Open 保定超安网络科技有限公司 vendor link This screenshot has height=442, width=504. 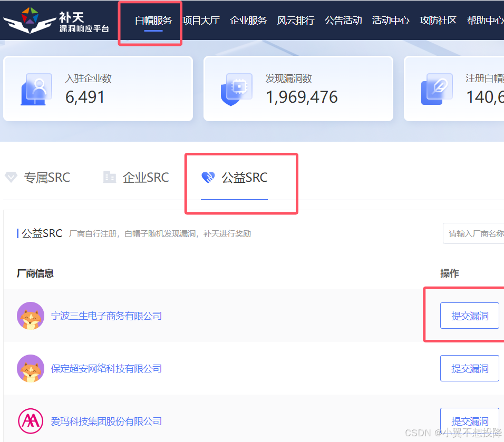pos(106,368)
